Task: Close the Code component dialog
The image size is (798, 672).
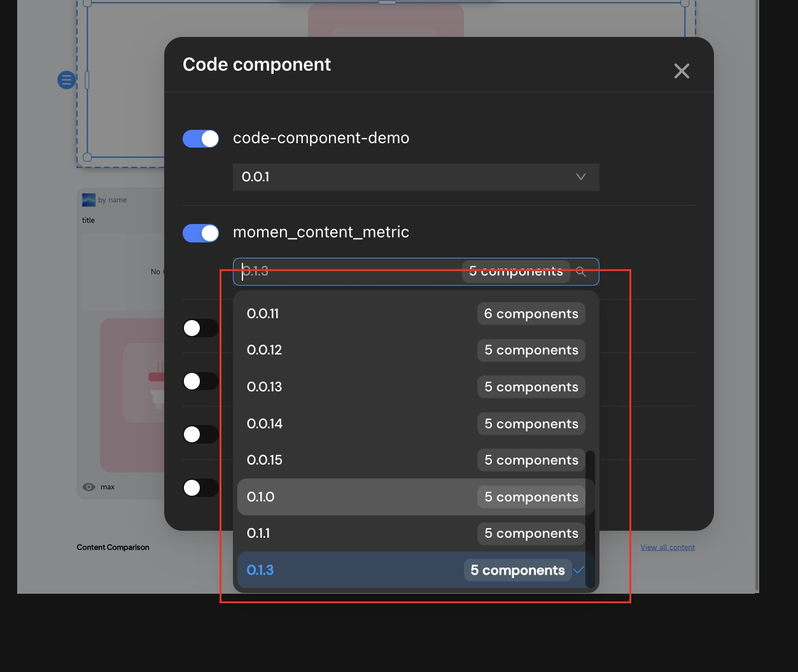Action: (x=682, y=71)
